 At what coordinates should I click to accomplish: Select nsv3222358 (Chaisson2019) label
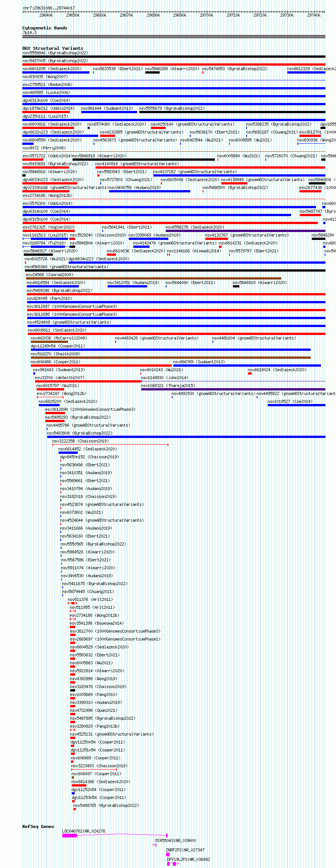[80, 441]
